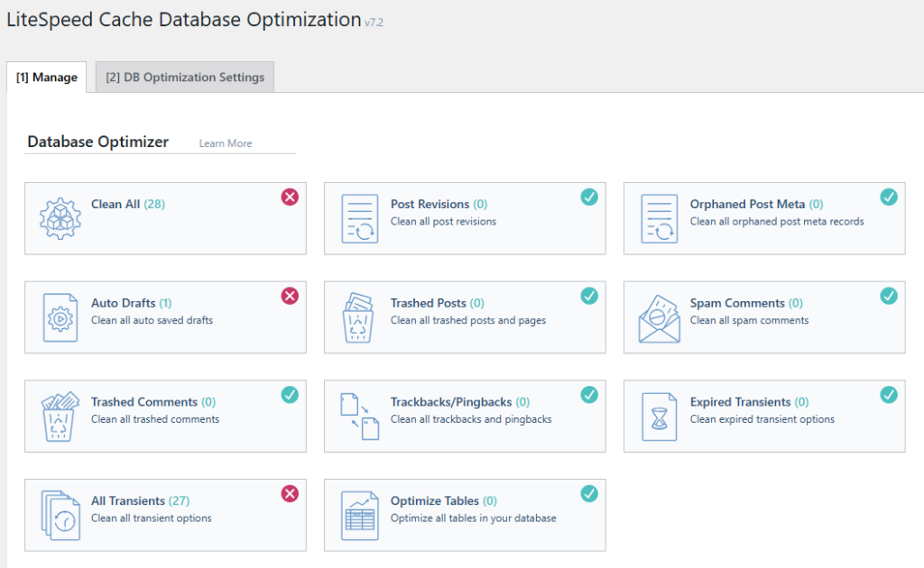Image resolution: width=924 pixels, height=568 pixels.
Task: Click the Optimize Tables chart icon
Action: [x=358, y=514]
